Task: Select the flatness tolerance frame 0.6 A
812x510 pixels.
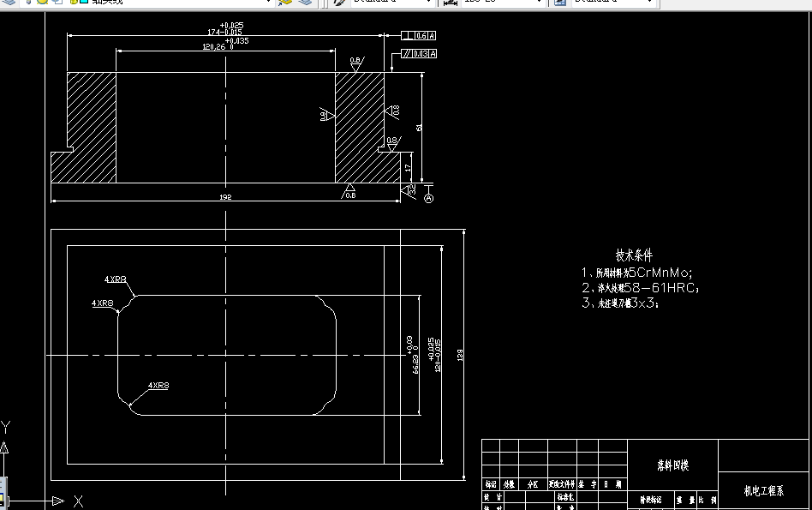Action: click(x=419, y=35)
